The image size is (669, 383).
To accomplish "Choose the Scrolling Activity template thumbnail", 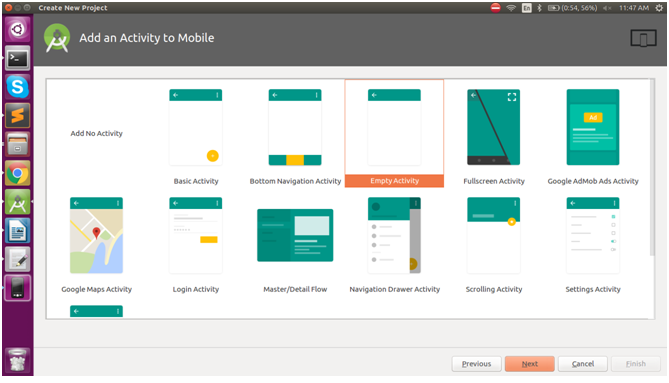I will 494,235.
